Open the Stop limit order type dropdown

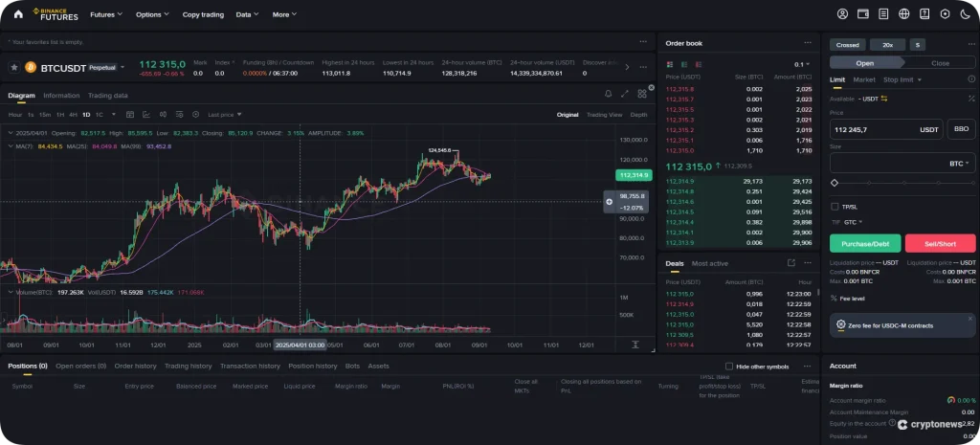[901, 79]
